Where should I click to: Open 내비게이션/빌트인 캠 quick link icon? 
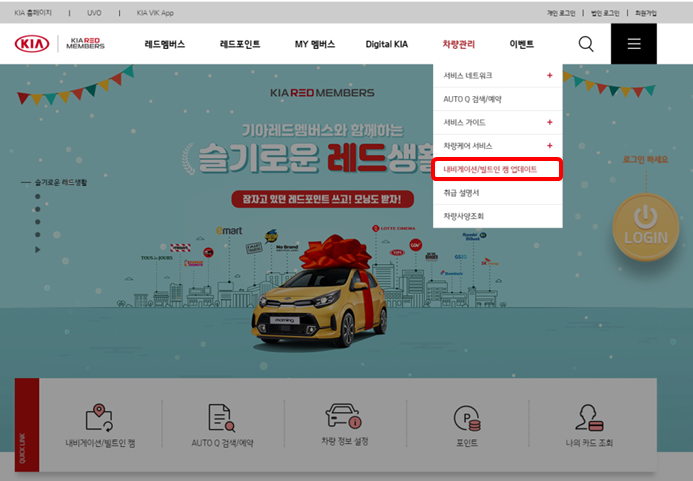point(99,417)
